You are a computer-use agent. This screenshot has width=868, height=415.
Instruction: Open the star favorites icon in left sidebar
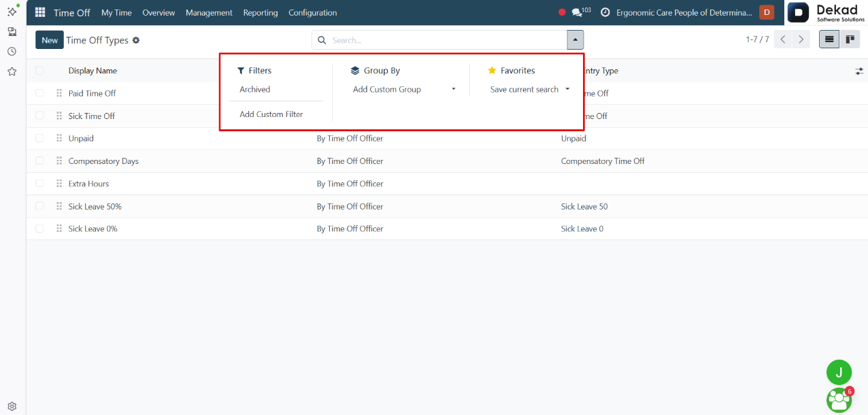click(12, 71)
